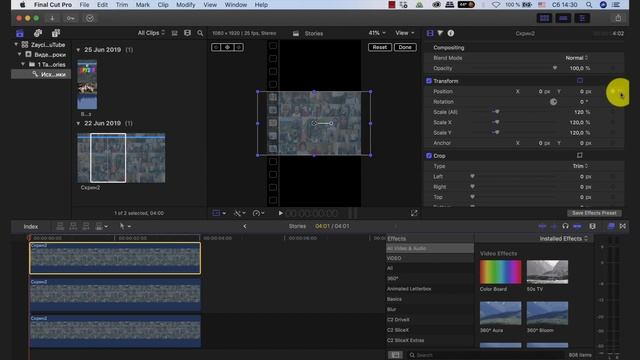The image size is (640, 360).
Task: Open the Crop Type Trim dropdown
Action: [x=580, y=166]
